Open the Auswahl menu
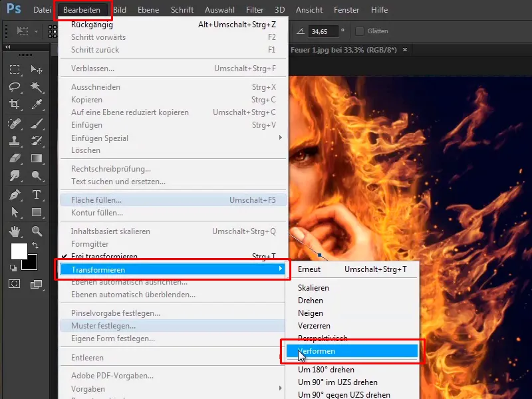This screenshot has height=399, width=532. point(219,10)
